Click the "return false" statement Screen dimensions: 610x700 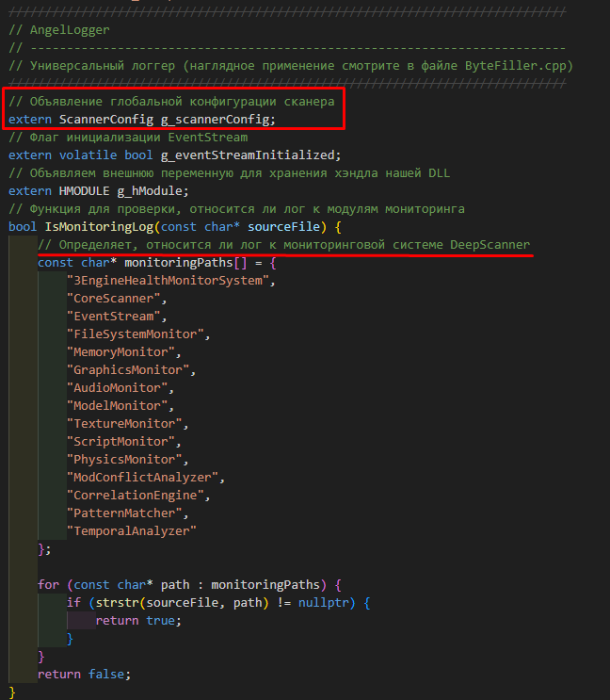(x=83, y=674)
